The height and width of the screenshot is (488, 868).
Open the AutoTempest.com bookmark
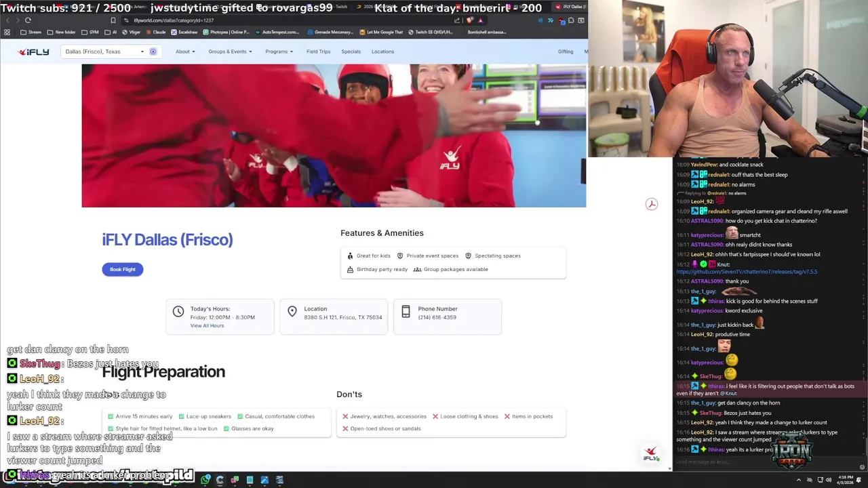tap(277, 32)
